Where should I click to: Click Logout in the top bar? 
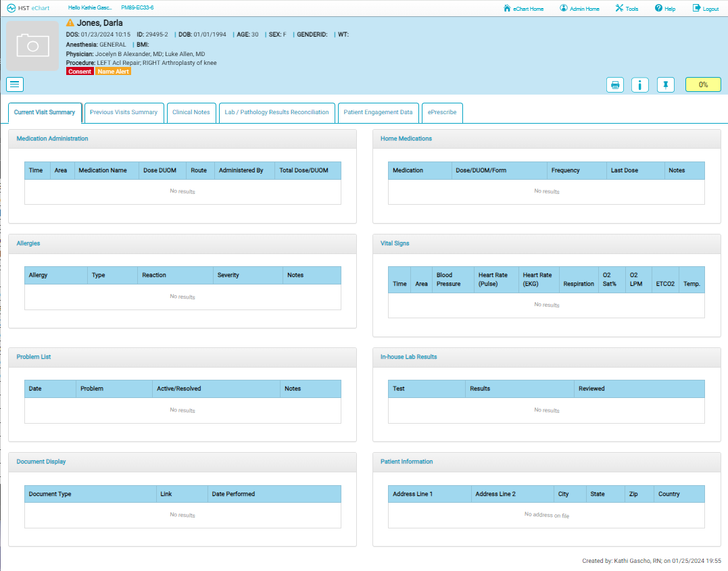pyautogui.click(x=706, y=9)
